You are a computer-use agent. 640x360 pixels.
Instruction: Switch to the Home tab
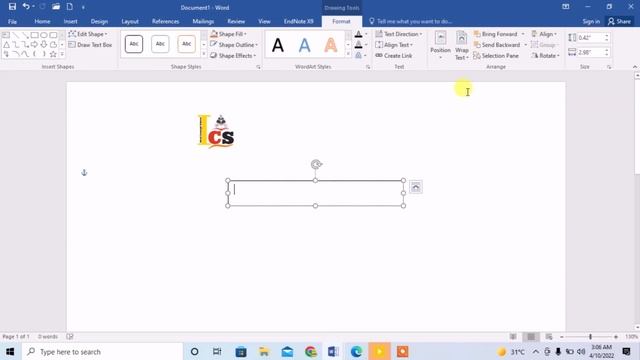pos(42,22)
